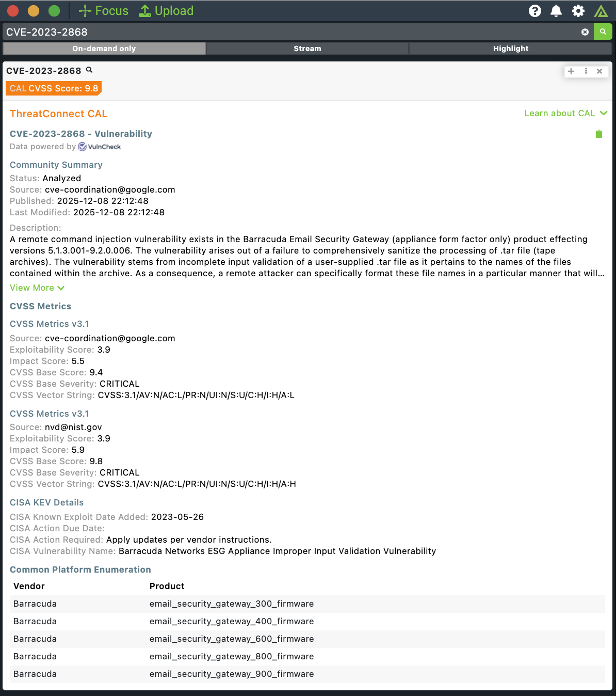The height and width of the screenshot is (696, 616).
Task: Click inside the CVE search input field
Action: point(258,31)
